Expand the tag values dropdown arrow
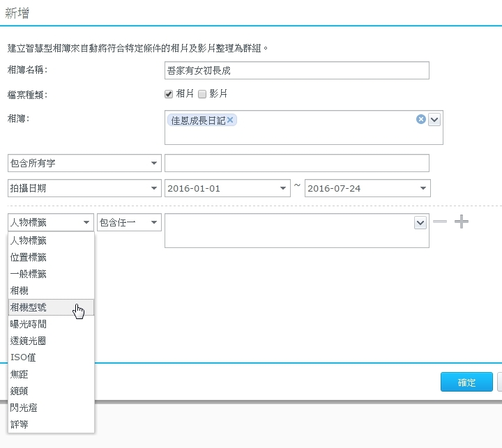 (x=420, y=222)
